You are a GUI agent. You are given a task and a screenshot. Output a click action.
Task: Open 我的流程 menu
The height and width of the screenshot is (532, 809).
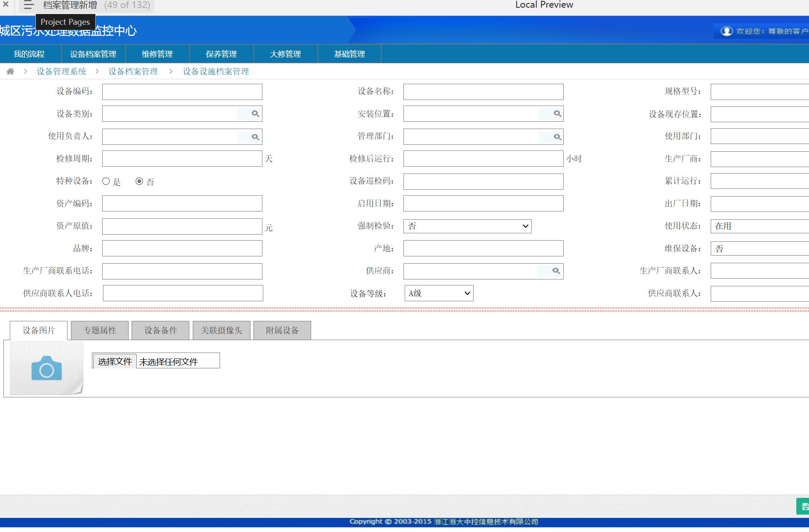(x=29, y=54)
